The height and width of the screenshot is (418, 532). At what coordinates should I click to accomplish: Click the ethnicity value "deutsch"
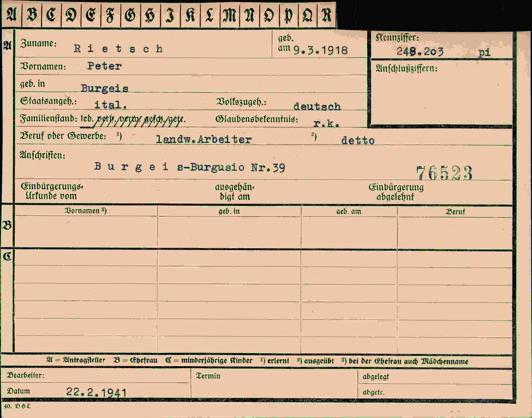[x=317, y=107]
